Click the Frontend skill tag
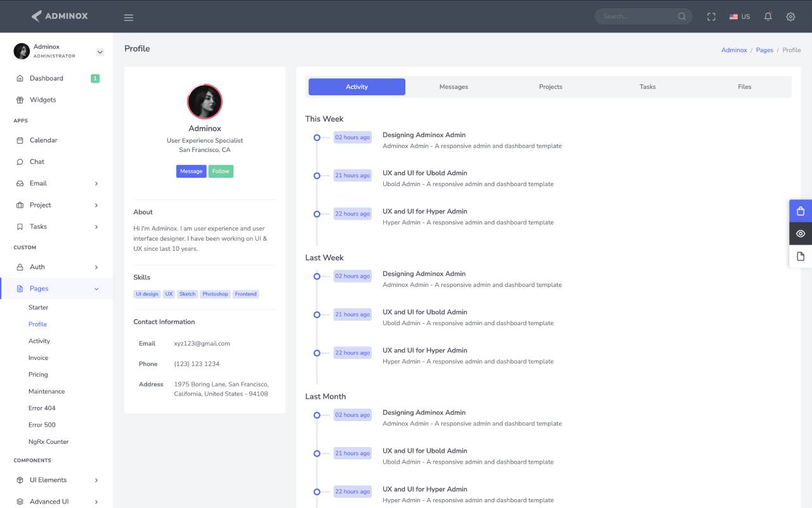The image size is (812, 508). tap(246, 294)
